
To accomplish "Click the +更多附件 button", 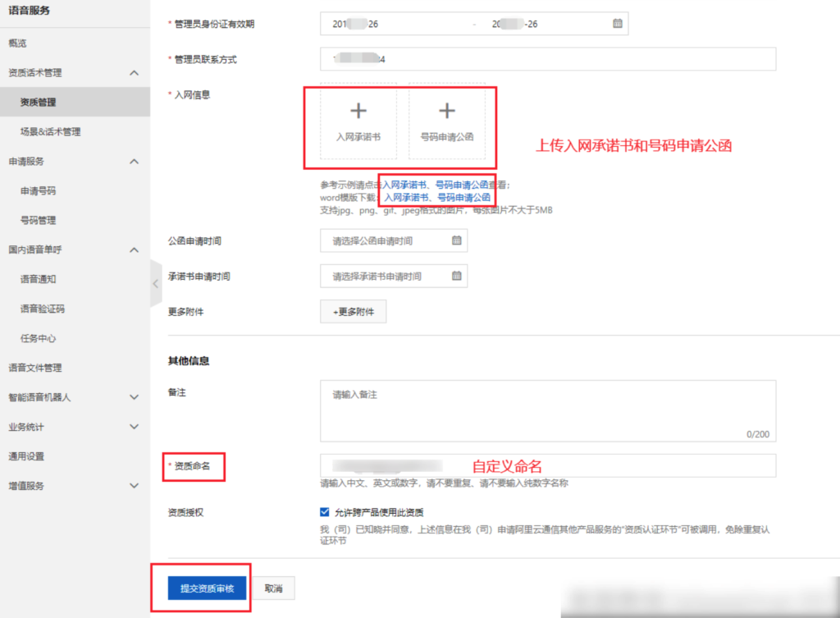I will click(x=353, y=312).
